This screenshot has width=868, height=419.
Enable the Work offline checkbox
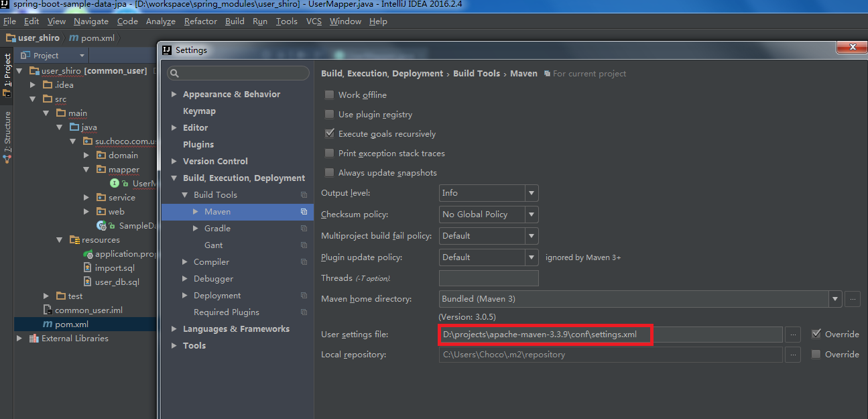click(329, 95)
